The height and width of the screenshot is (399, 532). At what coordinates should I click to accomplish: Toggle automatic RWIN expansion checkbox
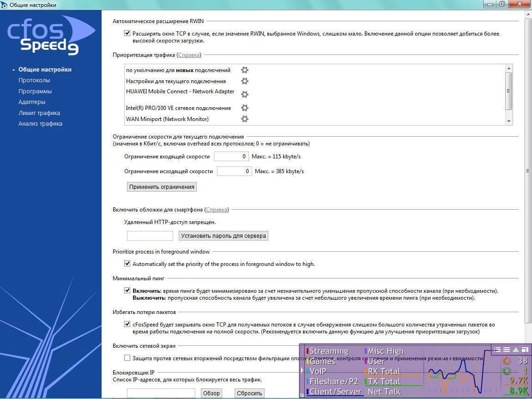[127, 33]
